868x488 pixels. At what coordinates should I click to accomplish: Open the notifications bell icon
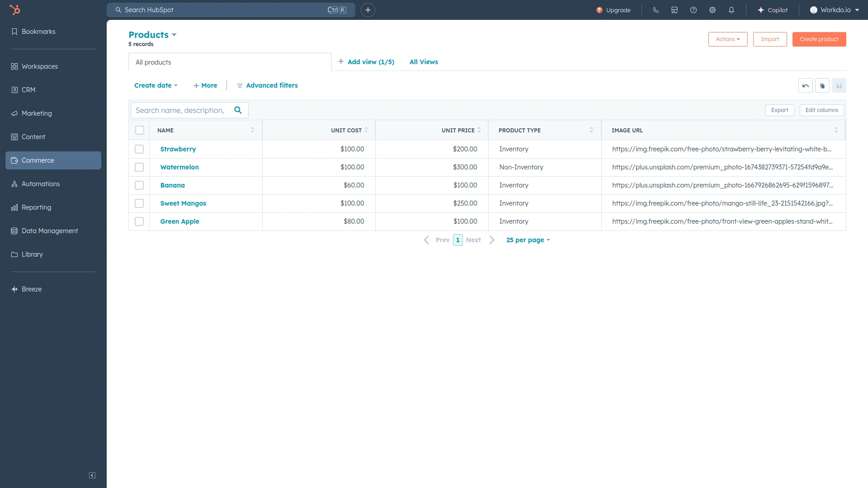[731, 9]
